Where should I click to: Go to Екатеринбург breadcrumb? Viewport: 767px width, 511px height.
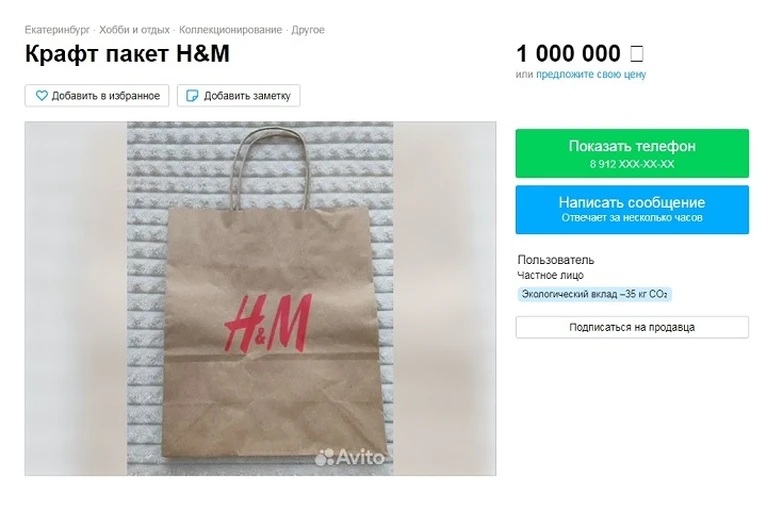coord(57,30)
